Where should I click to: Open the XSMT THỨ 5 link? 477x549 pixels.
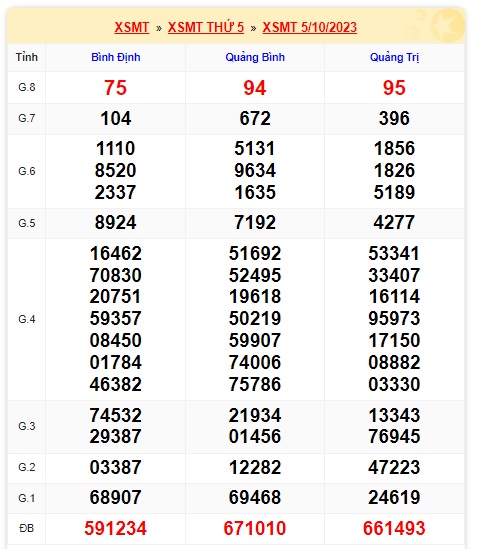coord(206,27)
